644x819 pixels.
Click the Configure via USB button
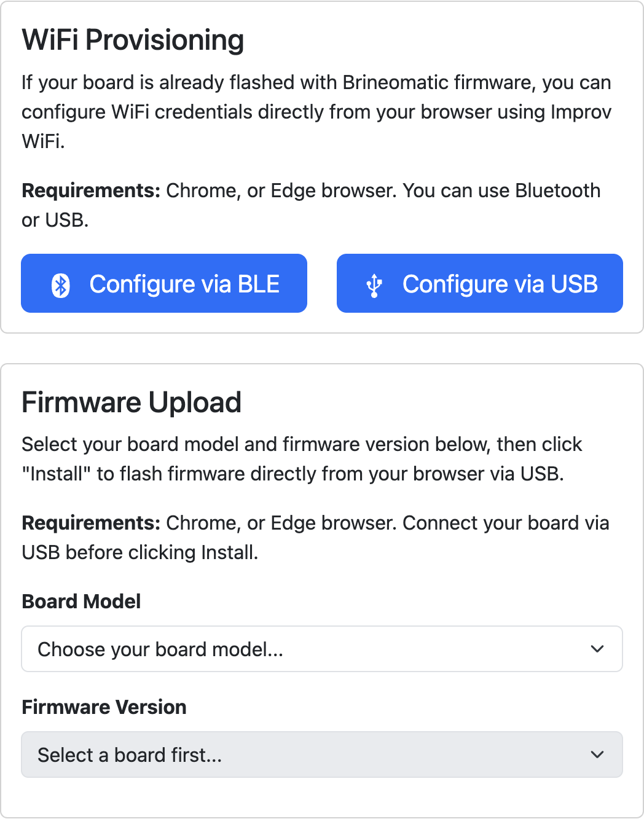click(479, 283)
